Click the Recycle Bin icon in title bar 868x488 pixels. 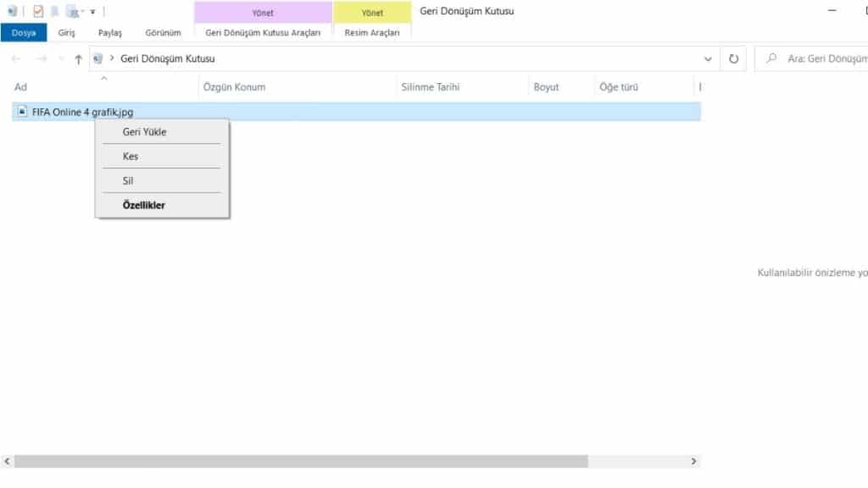(12, 11)
